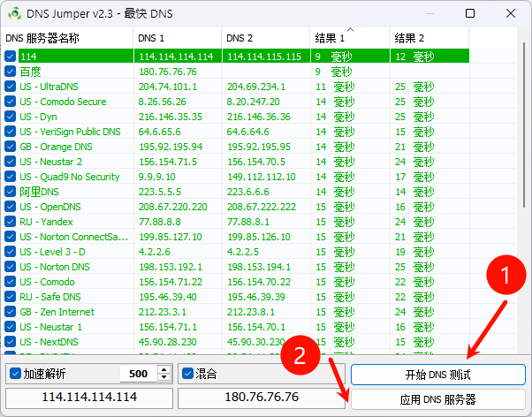
Task: Close the DNS Jumper window
Action: tap(511, 13)
